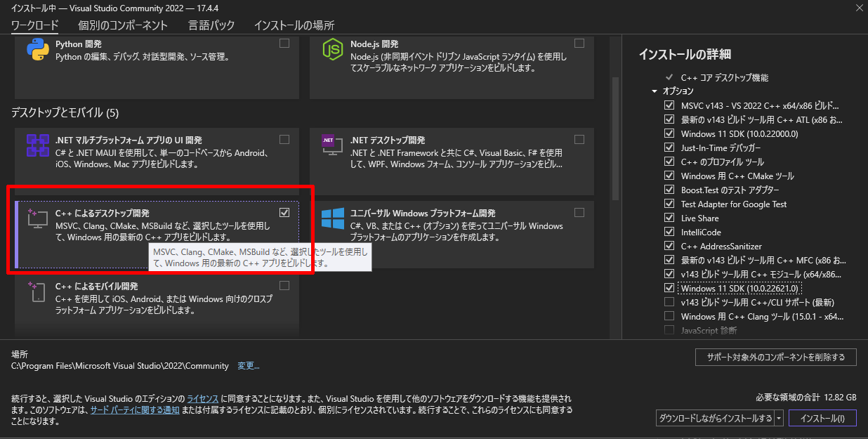Viewport: 868px width, 439px height.
Task: Check v143 ビルド ツール用 C++/CLI サポート option
Action: [x=669, y=302]
